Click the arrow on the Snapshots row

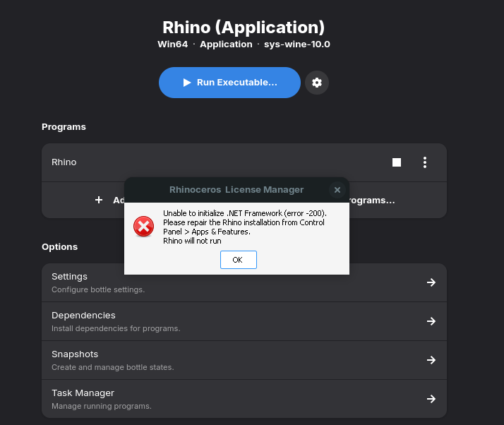(431, 360)
